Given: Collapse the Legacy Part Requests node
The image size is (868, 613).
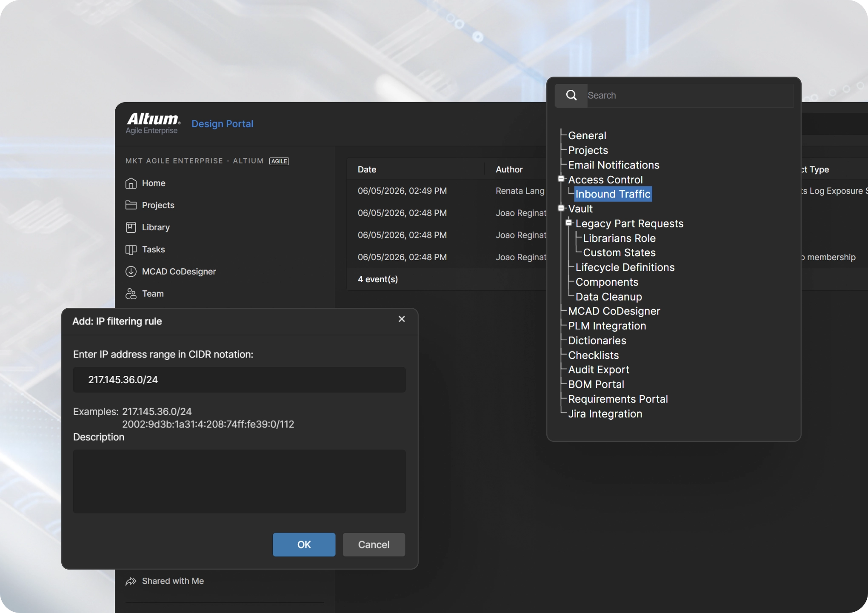Looking at the screenshot, I should coord(568,223).
